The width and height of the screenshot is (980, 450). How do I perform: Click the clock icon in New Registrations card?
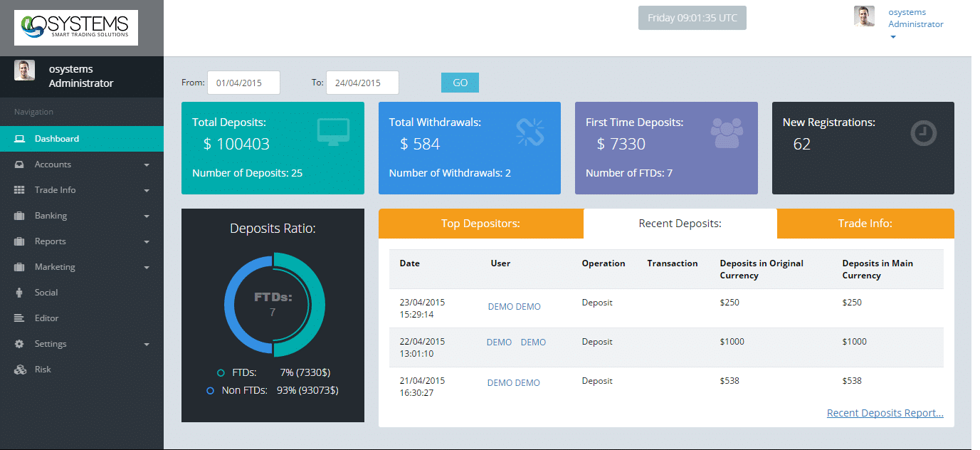point(924,133)
